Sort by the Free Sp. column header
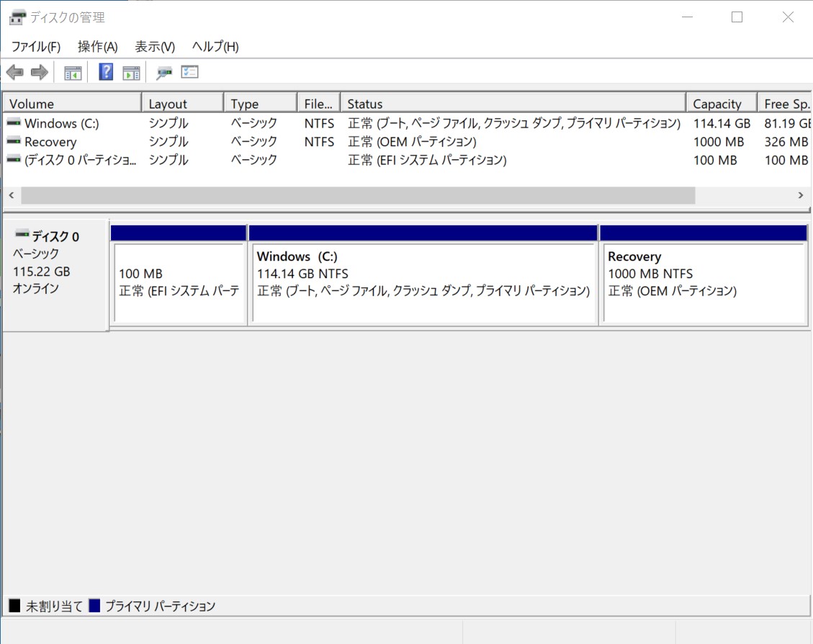 point(785,104)
